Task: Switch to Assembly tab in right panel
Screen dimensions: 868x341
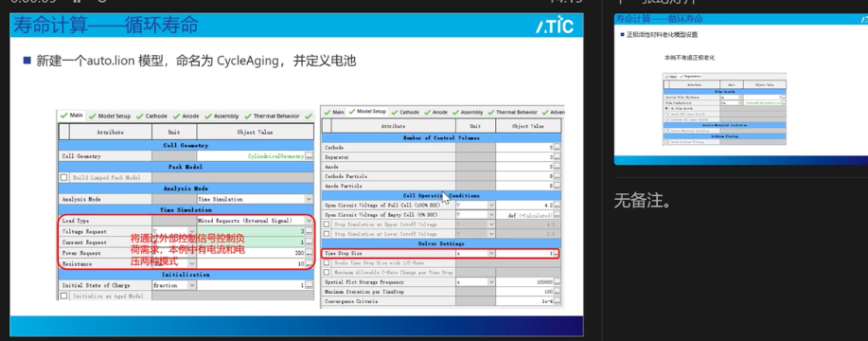Action: coord(468,112)
